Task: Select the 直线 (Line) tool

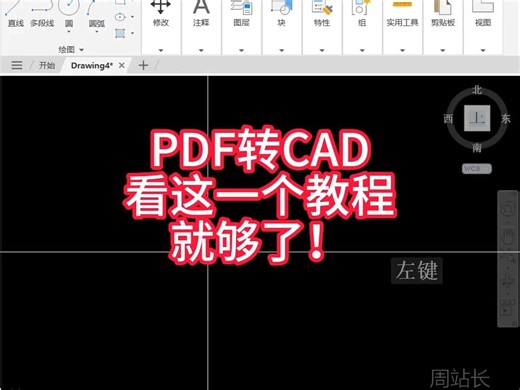Action: 15,15
